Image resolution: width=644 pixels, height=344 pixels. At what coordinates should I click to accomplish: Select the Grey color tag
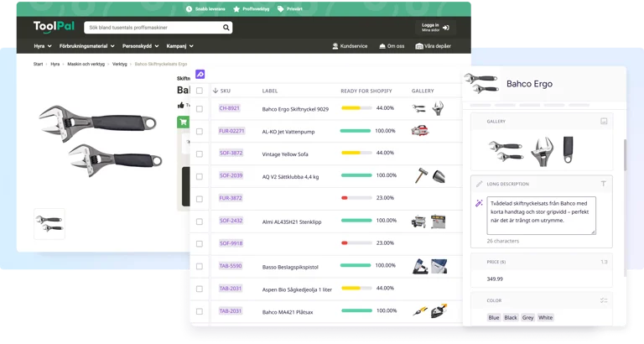pos(527,317)
